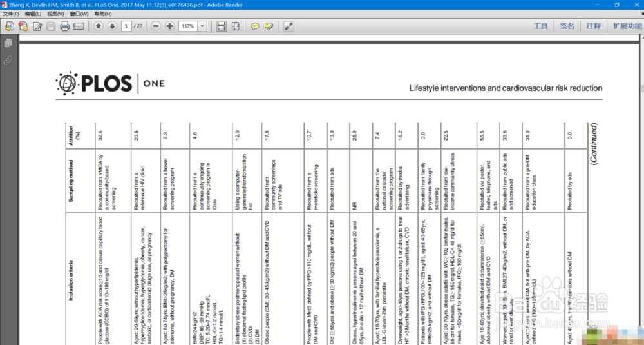
Task: Click the page header 'Lifestyle interventions and cardiovascular risk reduction'
Action: coord(506,88)
